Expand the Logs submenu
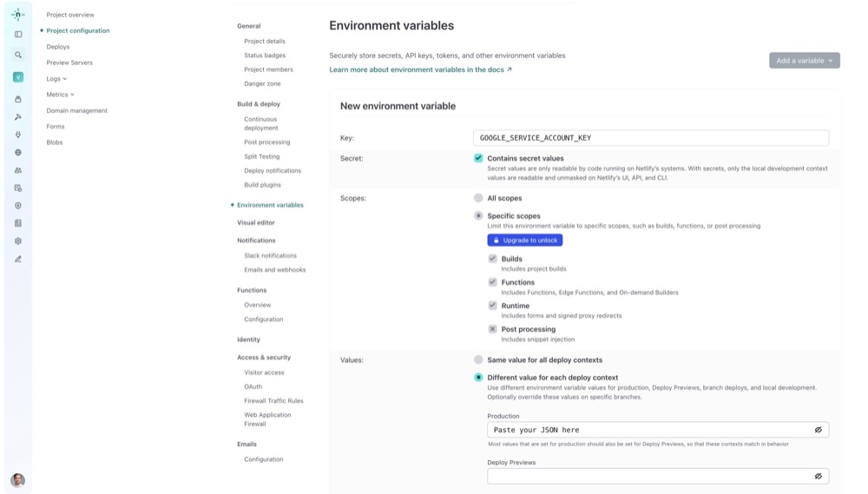Viewport: 868px width, 494px height. click(x=56, y=79)
